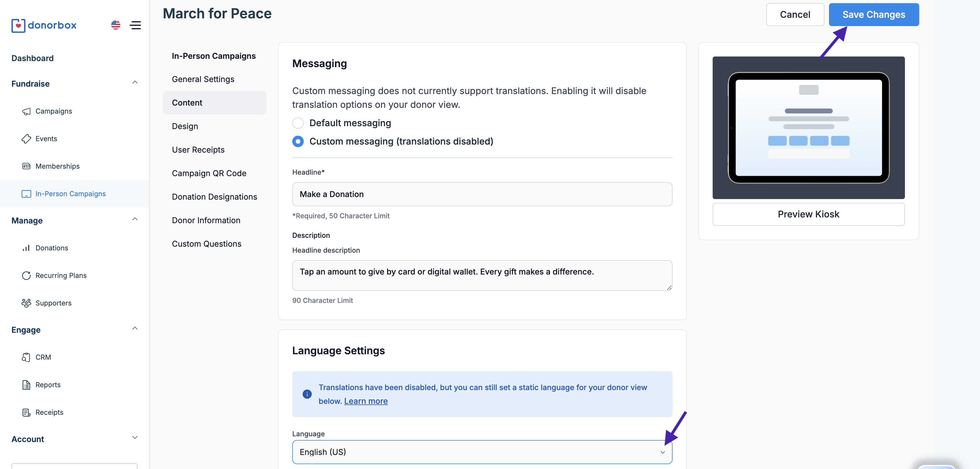Image resolution: width=980 pixels, height=469 pixels.
Task: Select Custom messaging (translations disabled) radio
Action: pyautogui.click(x=298, y=142)
